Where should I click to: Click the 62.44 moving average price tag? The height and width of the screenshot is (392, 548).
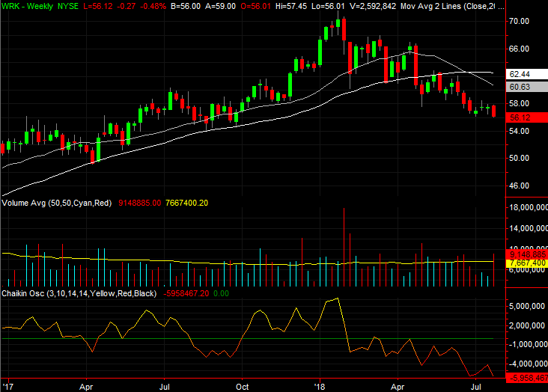(527, 74)
